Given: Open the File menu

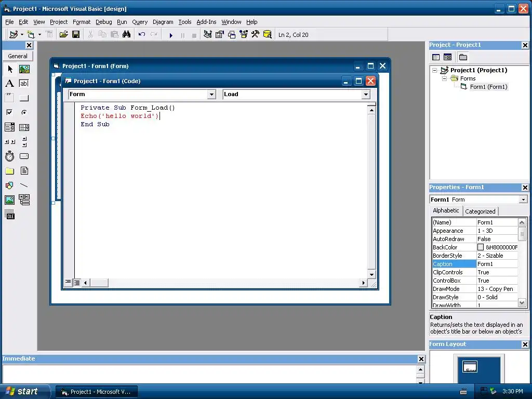Looking at the screenshot, I should pos(9,22).
